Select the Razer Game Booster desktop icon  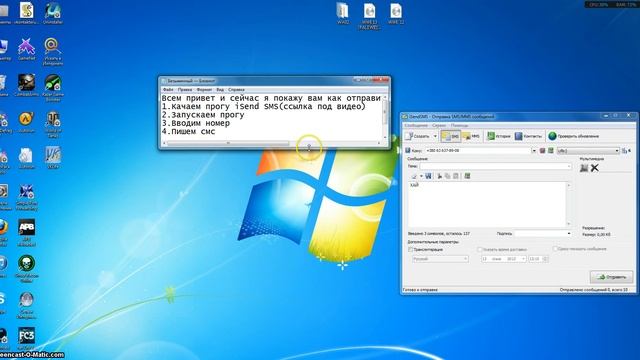click(53, 87)
